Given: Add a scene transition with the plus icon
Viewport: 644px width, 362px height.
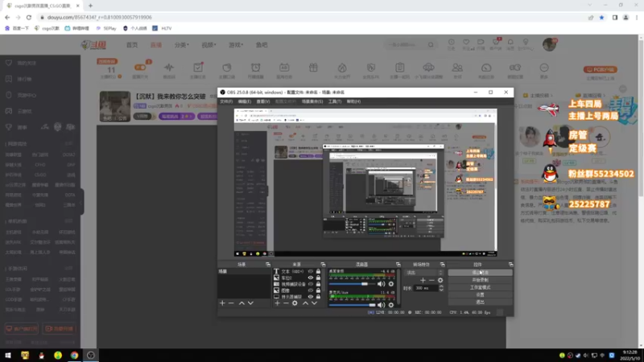Looking at the screenshot, I should 423,280.
